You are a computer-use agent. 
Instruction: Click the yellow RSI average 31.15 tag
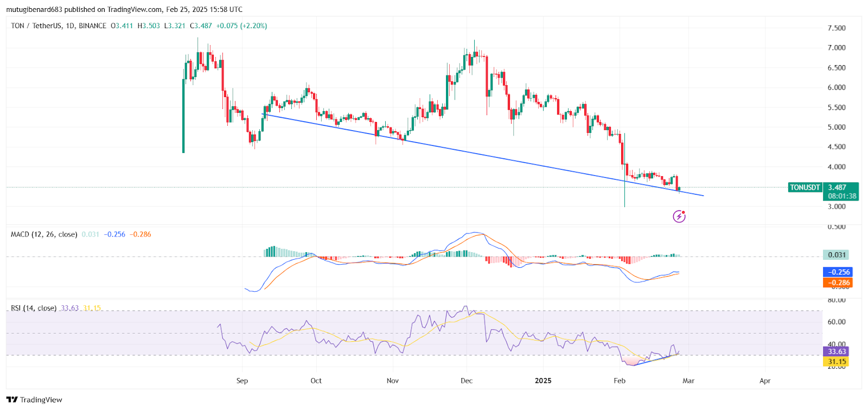tap(836, 362)
